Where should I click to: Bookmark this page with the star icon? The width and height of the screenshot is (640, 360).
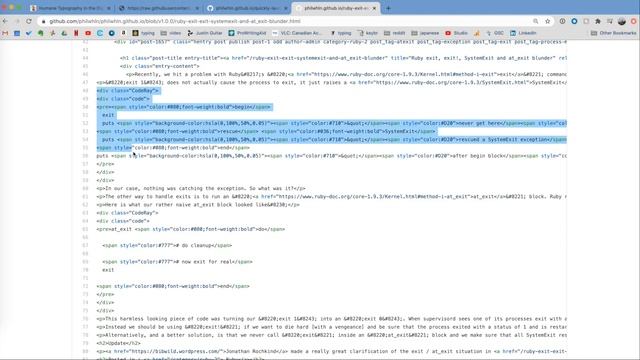[547, 21]
